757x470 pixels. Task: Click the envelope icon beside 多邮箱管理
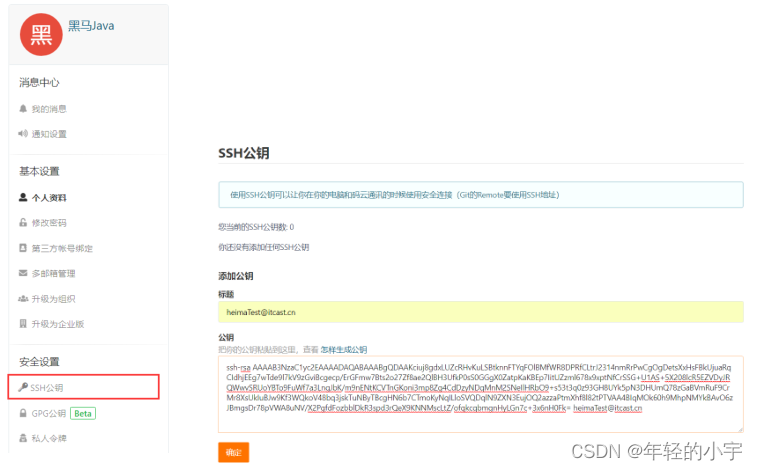click(x=23, y=273)
